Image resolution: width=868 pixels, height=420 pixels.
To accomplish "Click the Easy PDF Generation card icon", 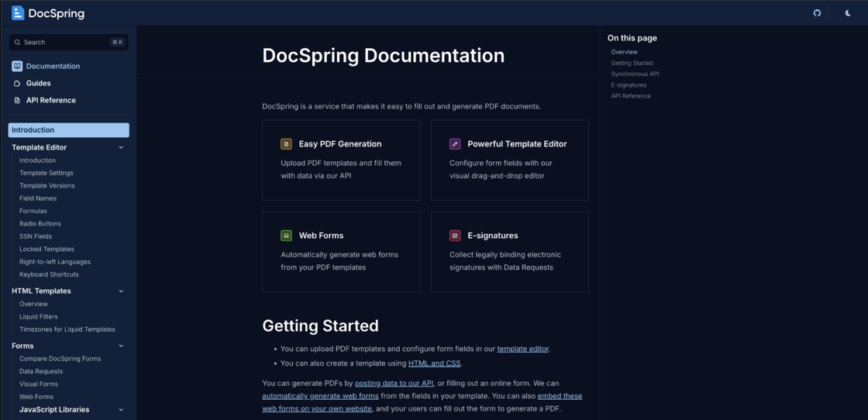I will (x=286, y=144).
